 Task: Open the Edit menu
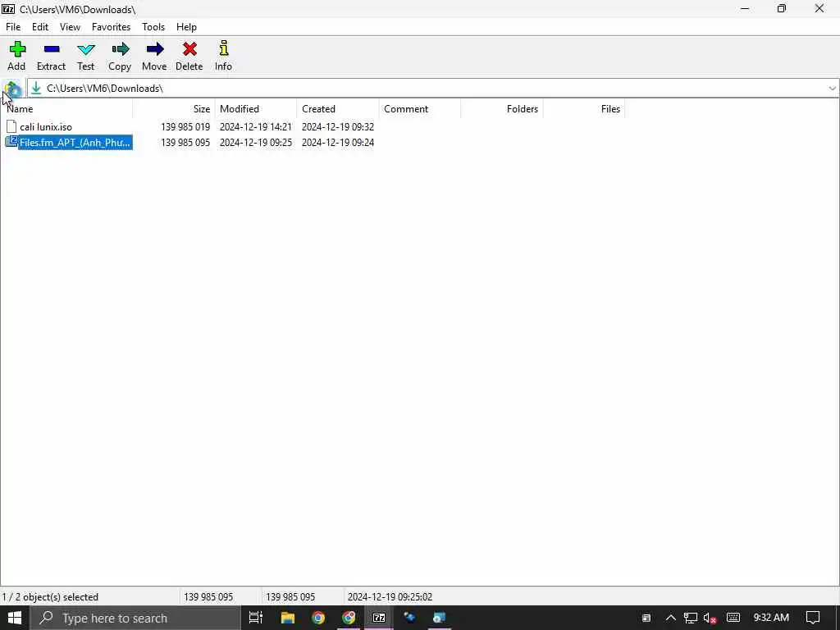tap(40, 27)
